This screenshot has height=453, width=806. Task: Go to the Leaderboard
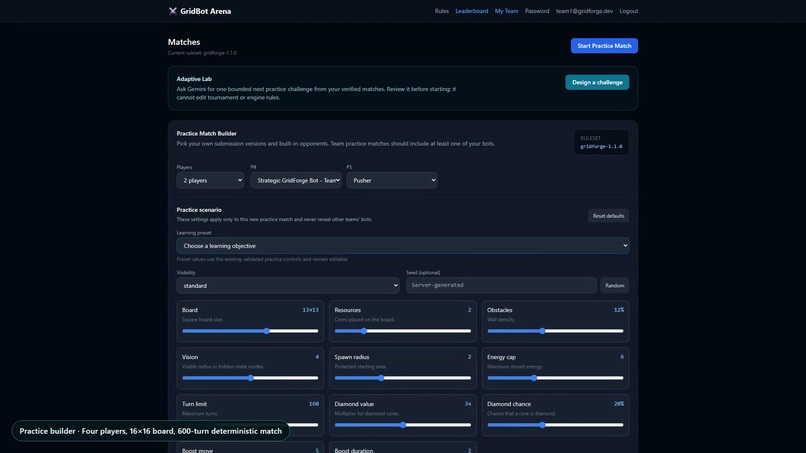[x=471, y=11]
